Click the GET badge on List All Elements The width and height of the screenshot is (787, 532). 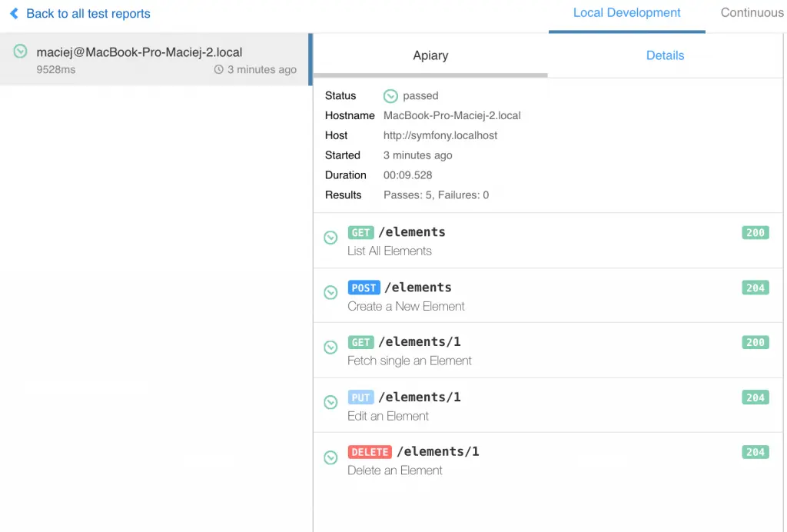pyautogui.click(x=360, y=232)
